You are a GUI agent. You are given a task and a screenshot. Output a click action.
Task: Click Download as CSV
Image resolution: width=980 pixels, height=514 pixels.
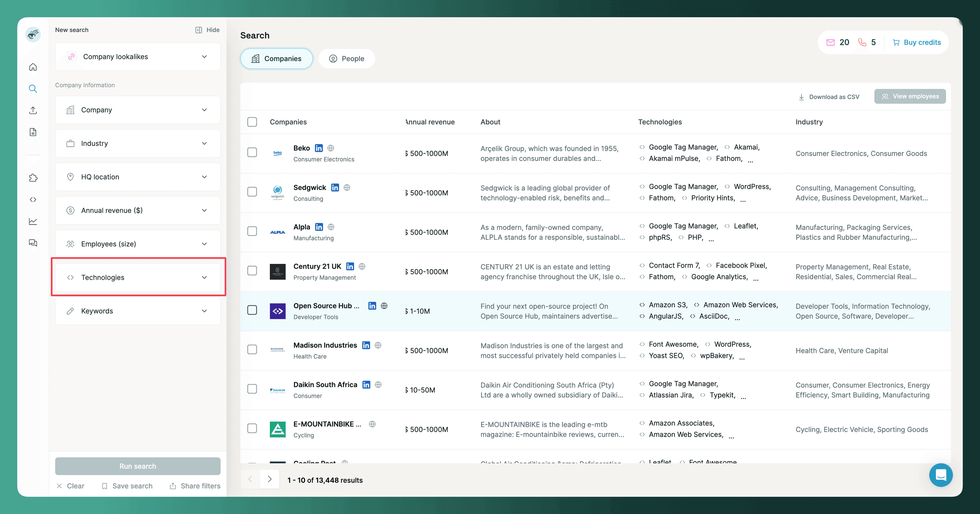pyautogui.click(x=829, y=97)
